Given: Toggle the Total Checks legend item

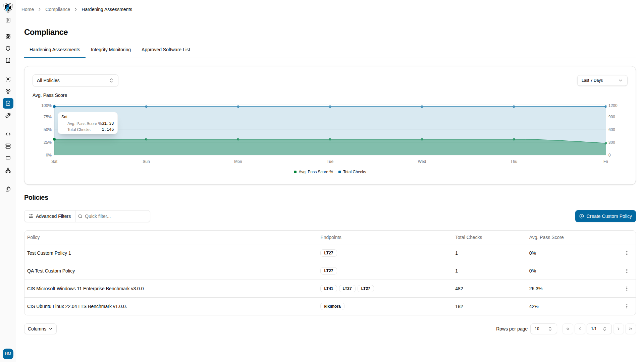Looking at the screenshot, I should pyautogui.click(x=352, y=172).
